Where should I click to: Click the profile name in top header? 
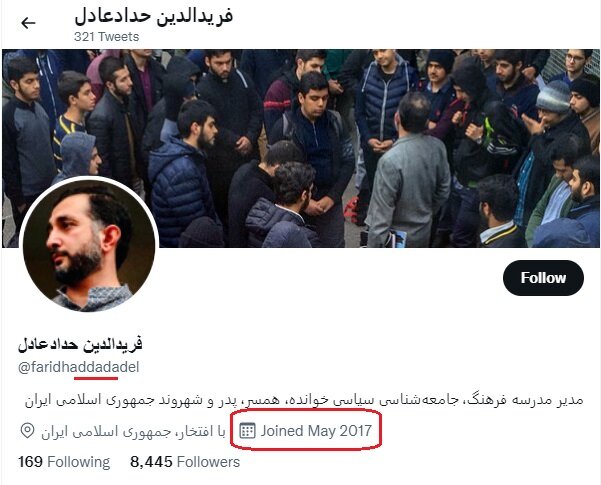point(153,17)
